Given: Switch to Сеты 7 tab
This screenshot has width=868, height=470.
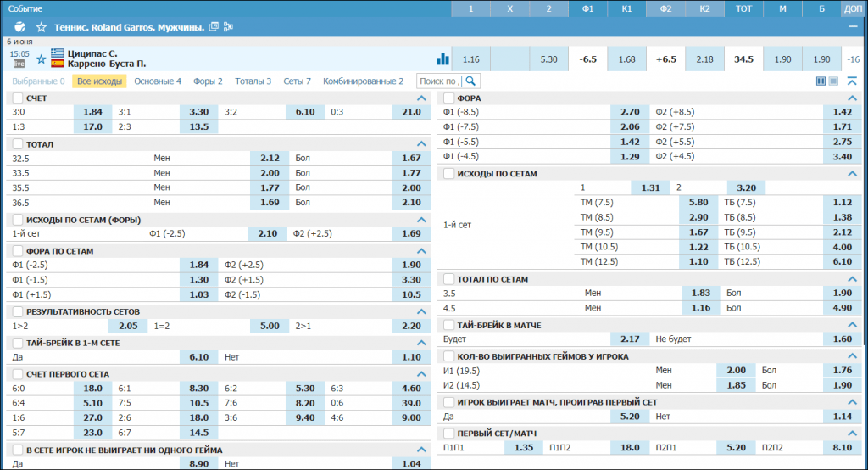Looking at the screenshot, I should [297, 81].
